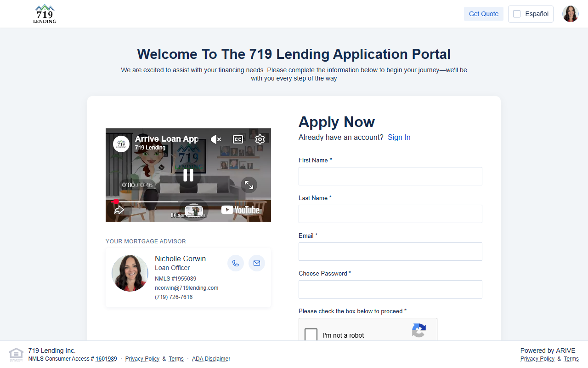
Task: Focus the Email input field
Action: (x=390, y=252)
